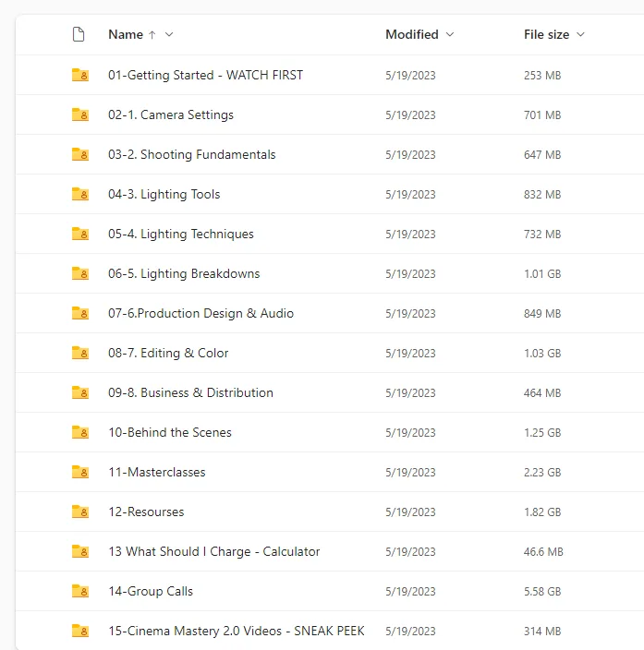Screen dimensions: 644x650
Task: Open the Name column sort dropdown
Action: tap(169, 35)
